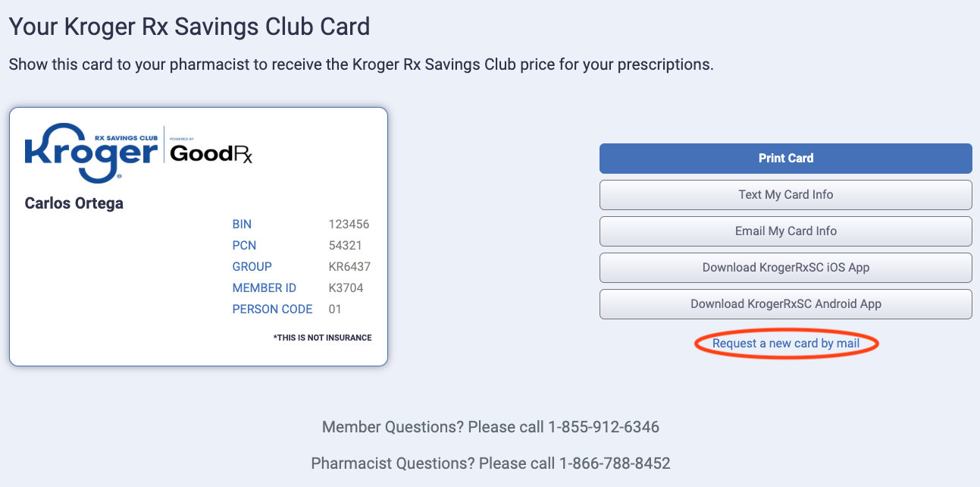Click the cardholder name Carlos Ortega
The height and width of the screenshot is (487, 980).
pyautogui.click(x=73, y=203)
